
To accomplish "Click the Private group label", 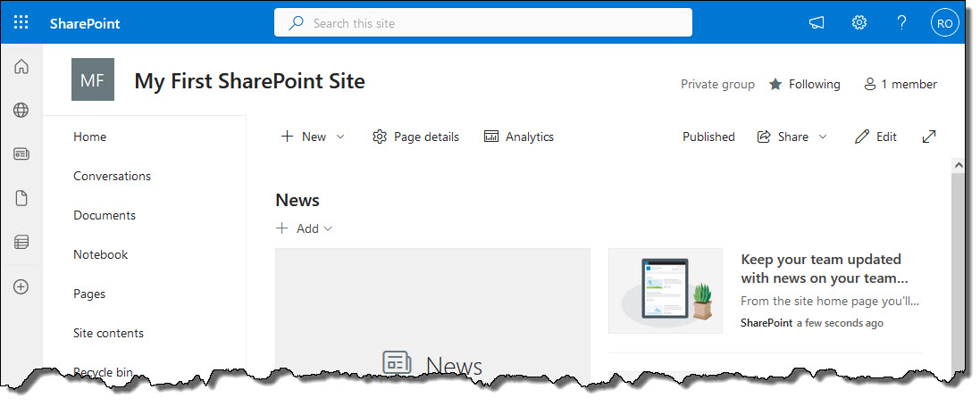I will 717,84.
